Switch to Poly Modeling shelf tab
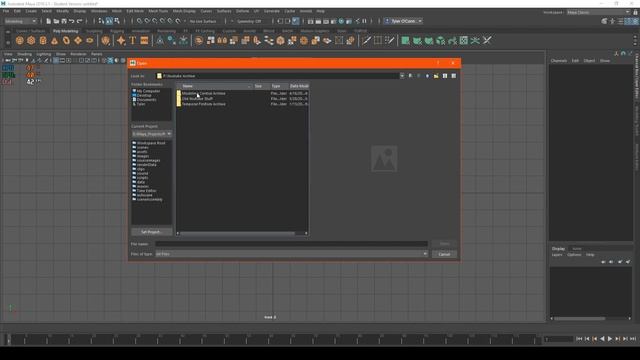Viewport: 640px width, 360px height. [x=65, y=31]
